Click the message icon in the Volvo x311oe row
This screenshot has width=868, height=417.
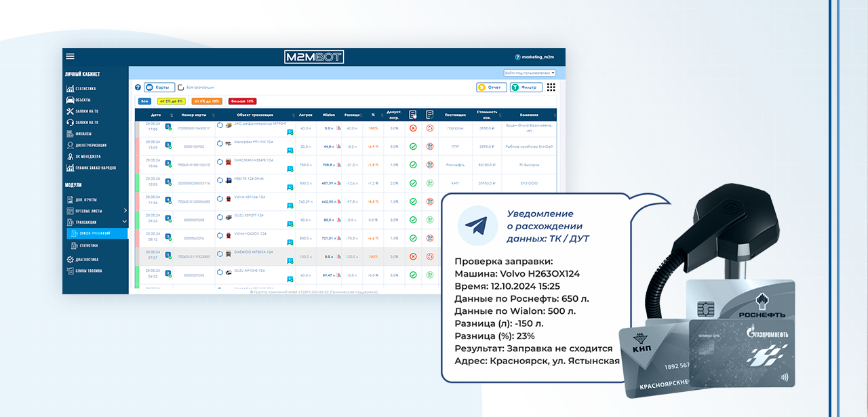tap(290, 206)
